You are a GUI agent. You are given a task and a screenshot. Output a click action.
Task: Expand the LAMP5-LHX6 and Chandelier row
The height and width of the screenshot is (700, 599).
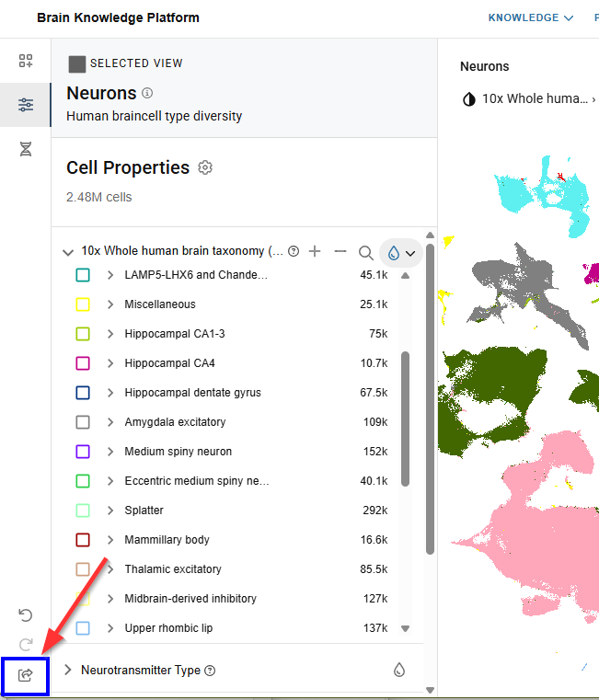tap(110, 275)
